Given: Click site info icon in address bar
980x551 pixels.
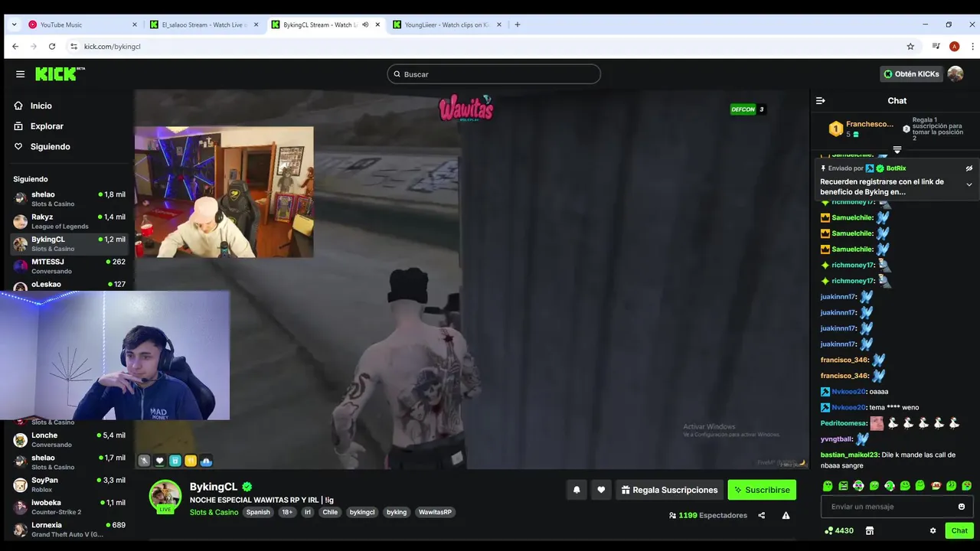Looking at the screenshot, I should point(73,47).
